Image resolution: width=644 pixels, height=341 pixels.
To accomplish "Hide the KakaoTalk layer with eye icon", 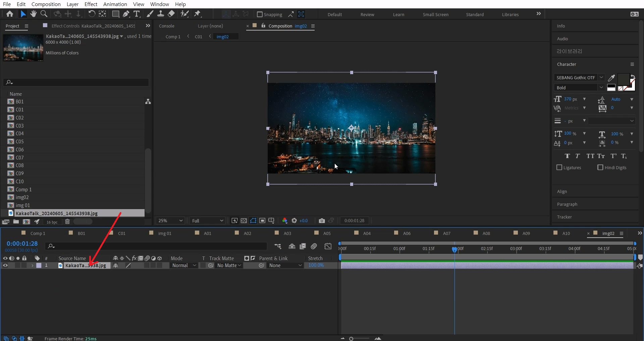I will (5, 265).
